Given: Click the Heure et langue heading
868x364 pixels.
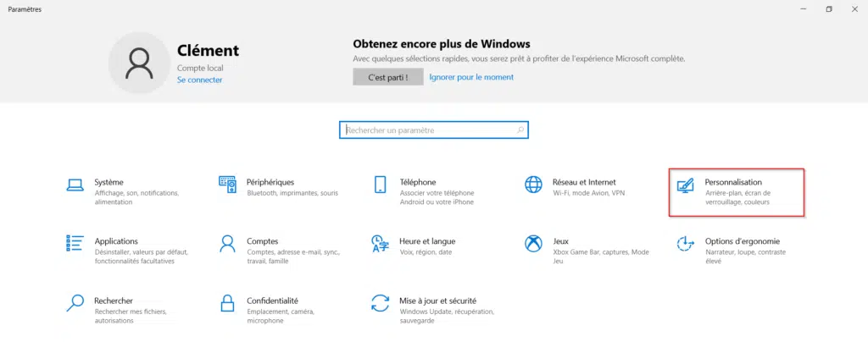Looking at the screenshot, I should click(427, 241).
